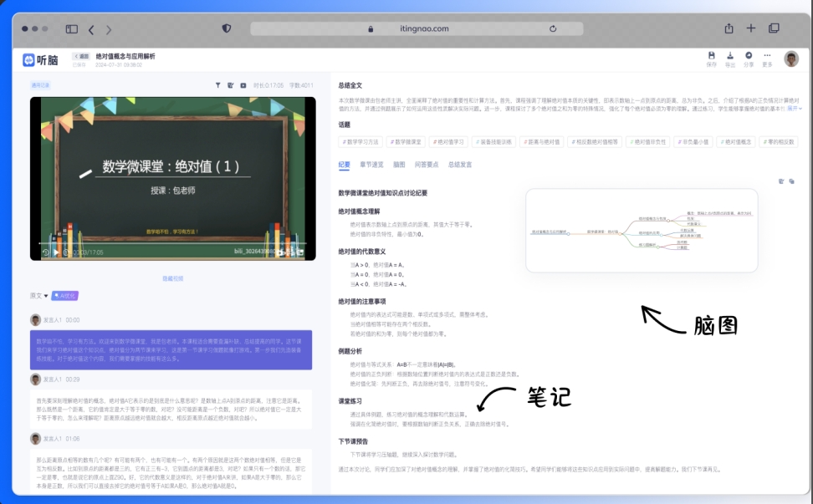
Task: Click the edit transcript icon above video
Action: tap(231, 85)
